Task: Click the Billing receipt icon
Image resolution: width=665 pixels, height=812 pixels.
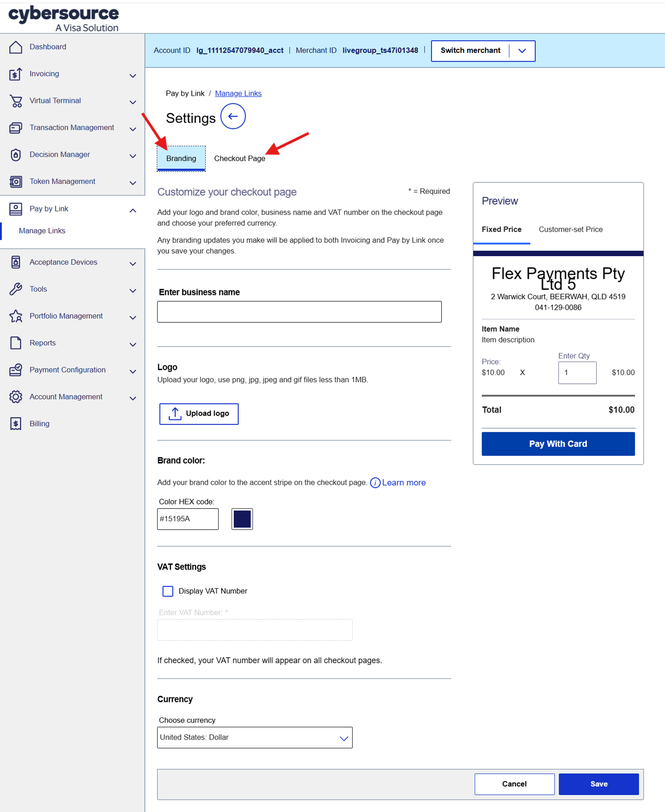Action: tap(16, 424)
